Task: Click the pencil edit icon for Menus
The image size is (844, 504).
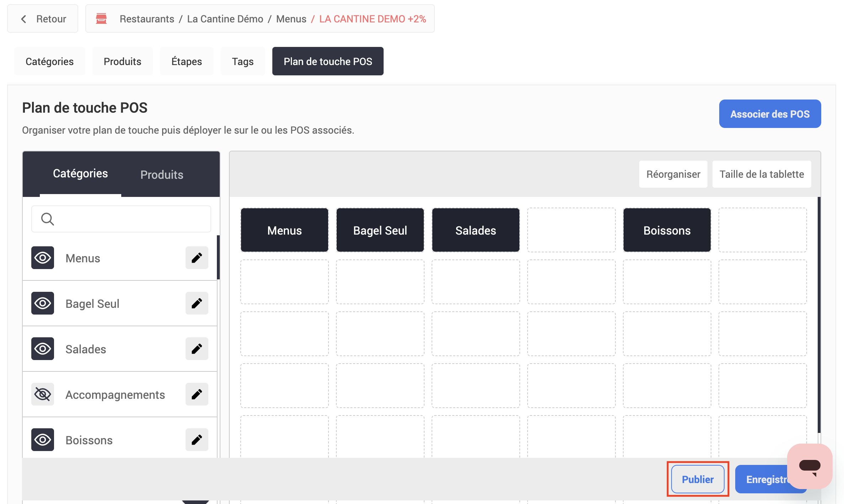Action: (x=197, y=258)
